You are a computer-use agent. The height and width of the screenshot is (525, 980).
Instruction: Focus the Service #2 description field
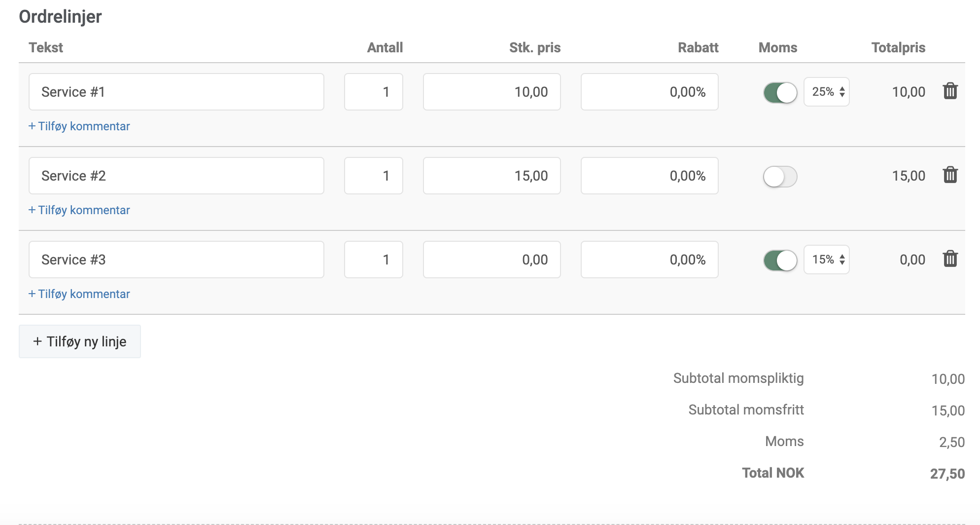[176, 176]
